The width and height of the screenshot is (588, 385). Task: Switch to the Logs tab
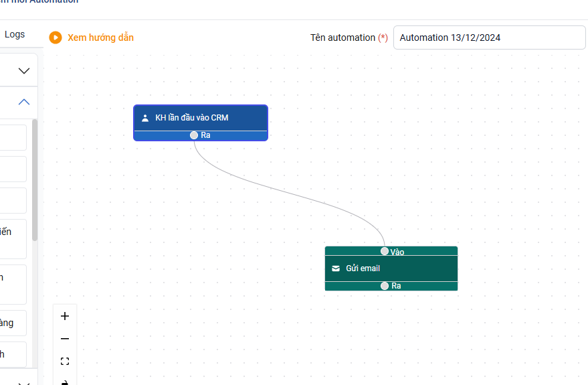[x=15, y=34]
